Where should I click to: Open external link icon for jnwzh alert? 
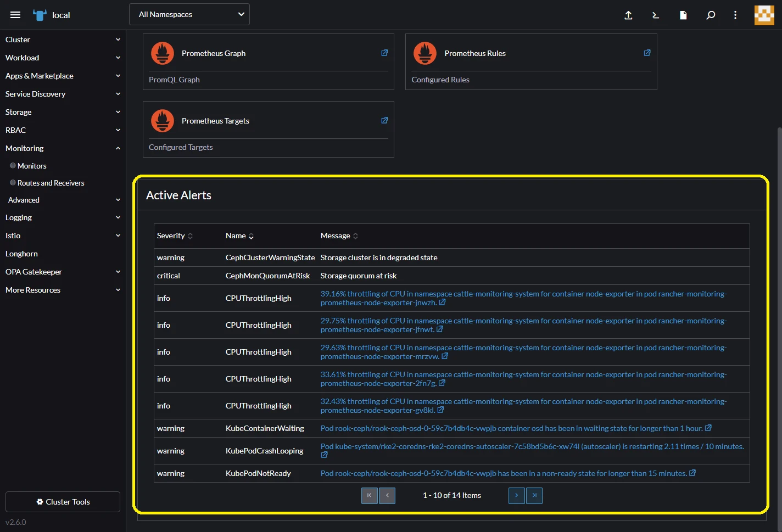click(442, 303)
